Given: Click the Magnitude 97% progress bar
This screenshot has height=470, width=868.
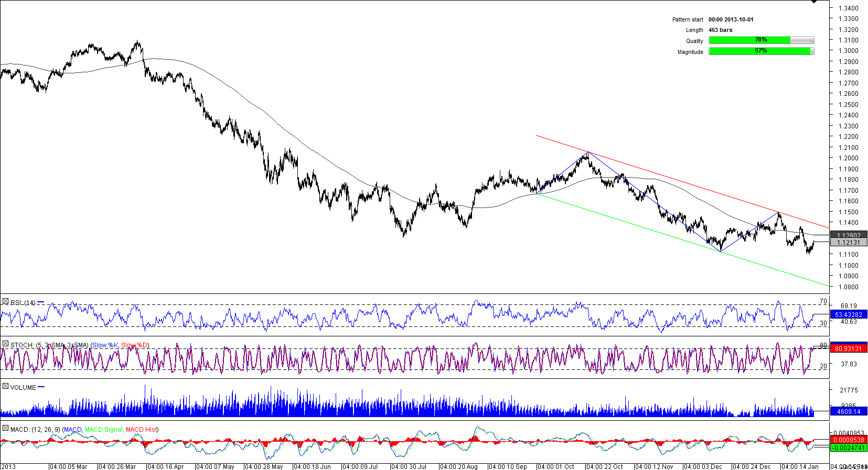Looking at the screenshot, I should click(761, 51).
